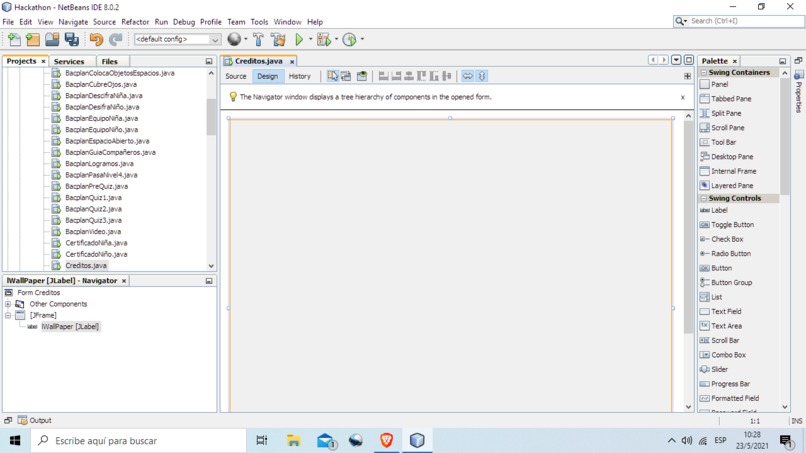Click the History view button
Image resolution: width=806 pixels, height=453 pixels.
(300, 76)
